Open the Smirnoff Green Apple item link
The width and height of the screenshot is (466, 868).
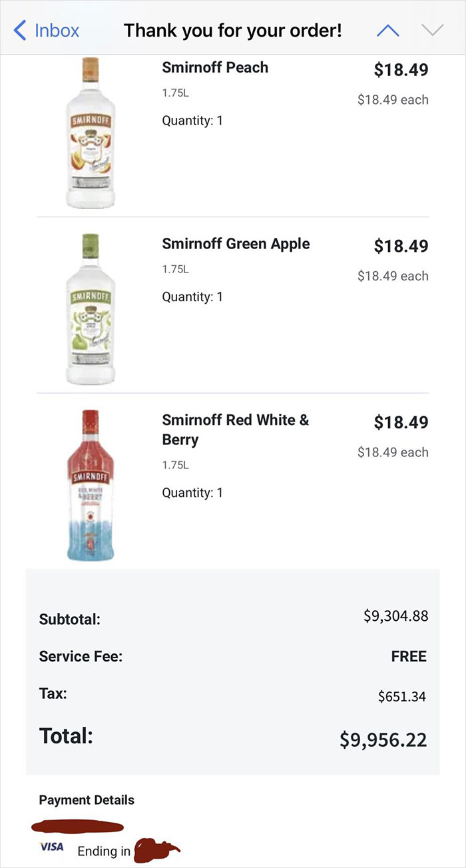point(236,244)
